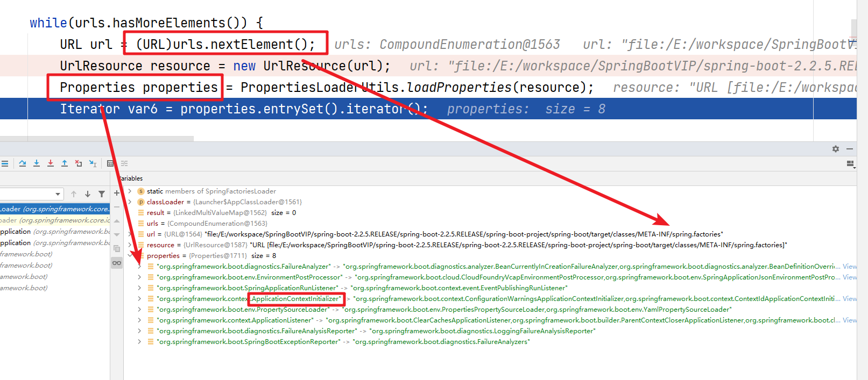Click the Trace Current Stream Chain icon
Image resolution: width=868 pixels, height=380 pixels.
click(124, 163)
